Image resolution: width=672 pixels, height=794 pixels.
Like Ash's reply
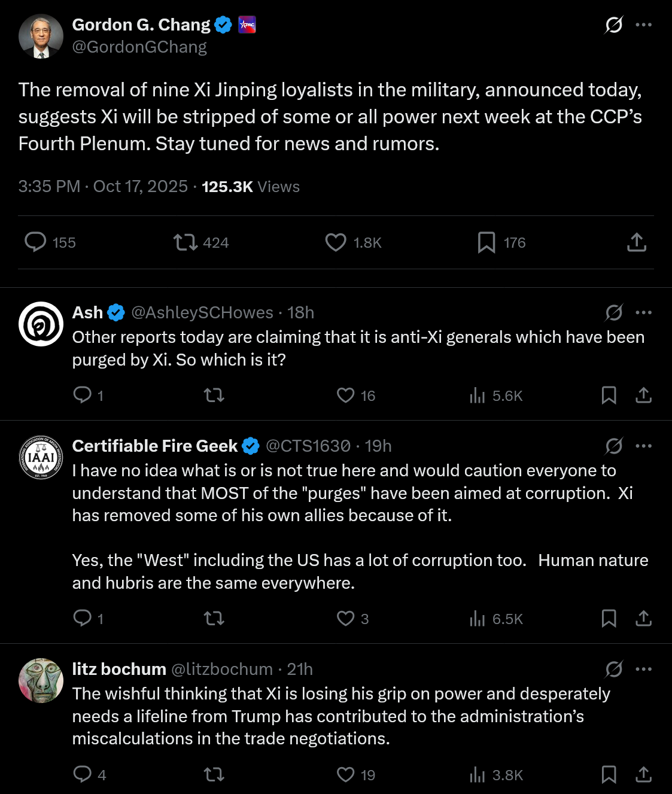point(346,396)
